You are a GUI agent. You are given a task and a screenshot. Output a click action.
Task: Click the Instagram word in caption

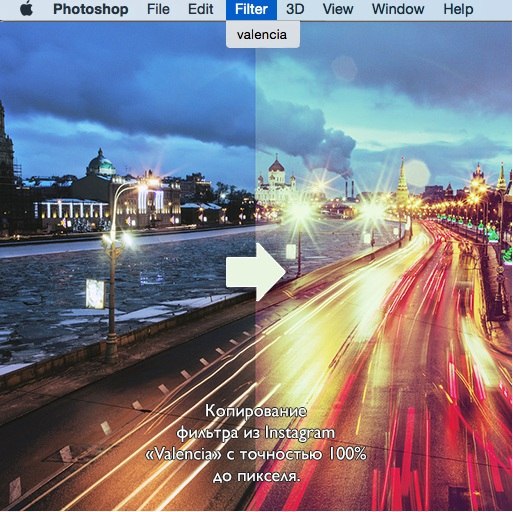pos(300,433)
